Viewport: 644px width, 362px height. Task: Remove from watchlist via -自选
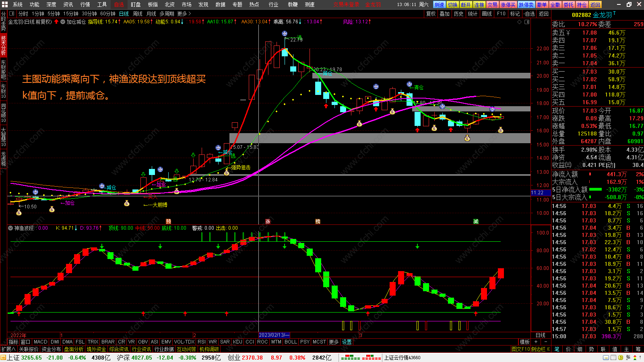pos(529,14)
